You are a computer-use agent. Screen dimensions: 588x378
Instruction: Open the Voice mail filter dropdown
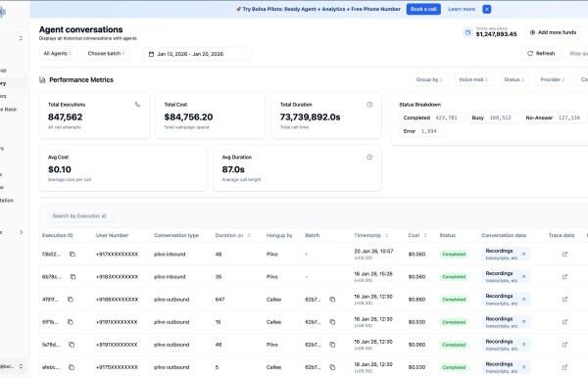coord(473,79)
